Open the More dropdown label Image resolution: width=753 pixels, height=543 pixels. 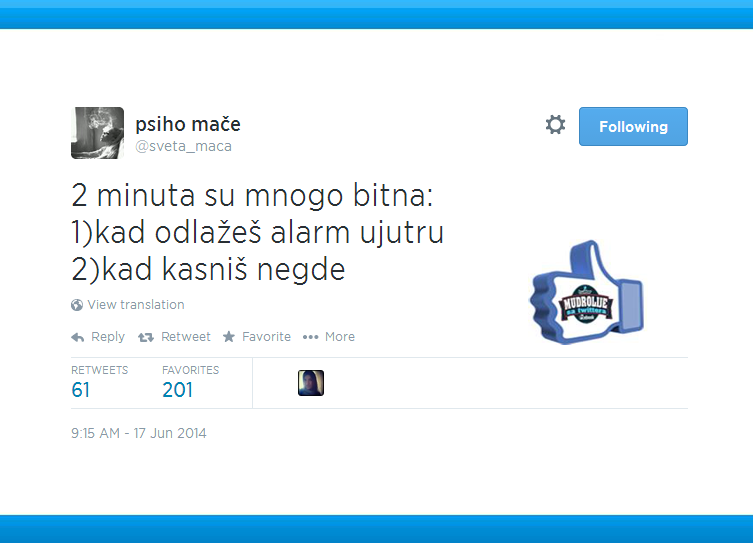coord(340,337)
